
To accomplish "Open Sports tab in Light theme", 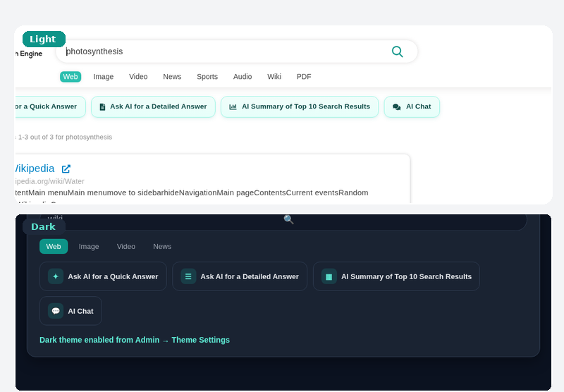I will click(207, 77).
